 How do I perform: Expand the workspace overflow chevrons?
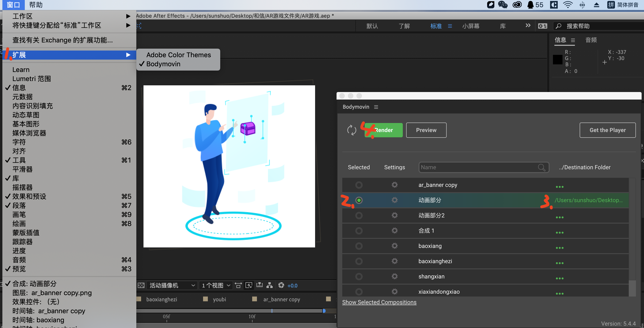528,26
